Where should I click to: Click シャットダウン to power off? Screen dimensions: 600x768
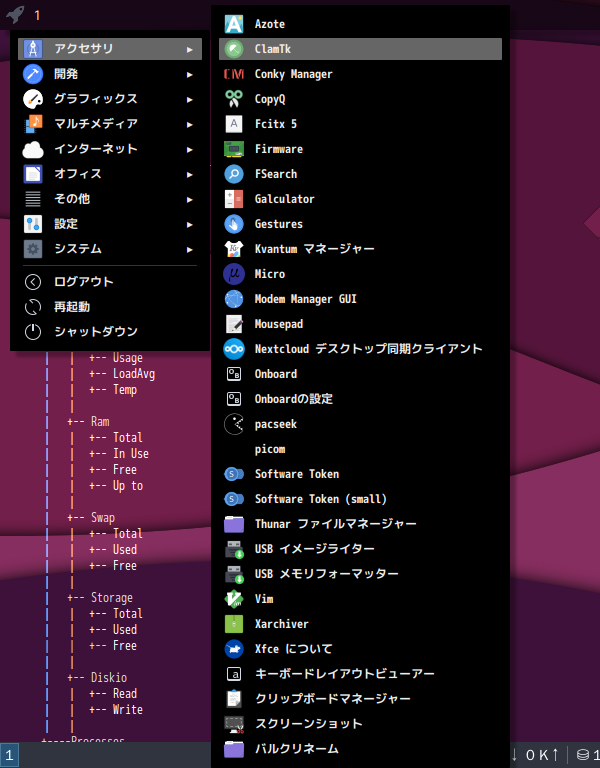click(x=110, y=332)
